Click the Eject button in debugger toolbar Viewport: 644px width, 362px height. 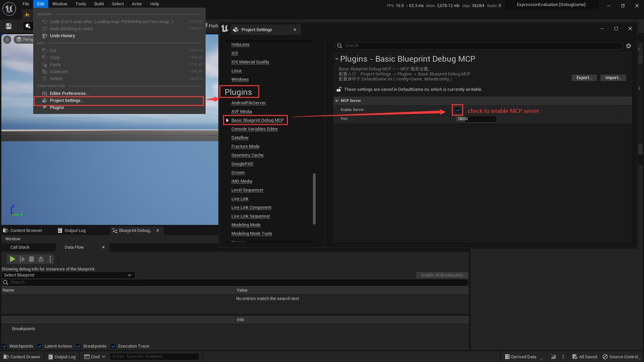tap(41, 259)
